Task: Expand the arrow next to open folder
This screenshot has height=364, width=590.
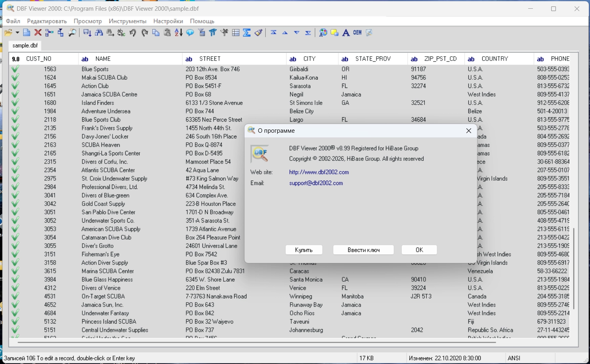Action: point(17,33)
